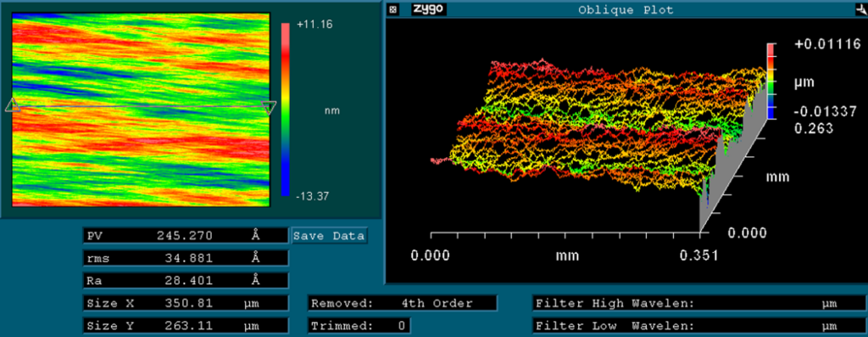Select the left slice marker triangle on filled plot
This screenshot has height=337, width=868.
pyautogui.click(x=13, y=105)
